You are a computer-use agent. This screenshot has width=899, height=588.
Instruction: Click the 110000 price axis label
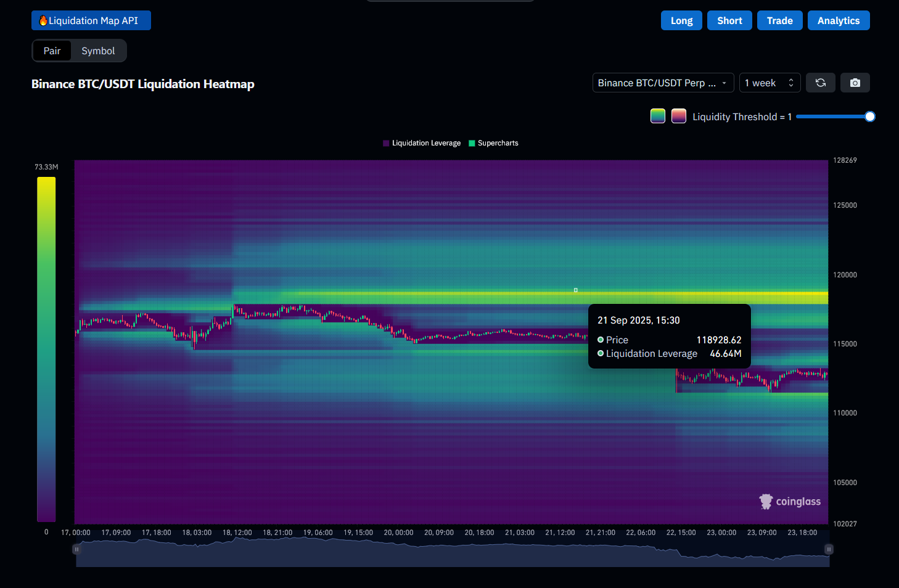pos(845,413)
